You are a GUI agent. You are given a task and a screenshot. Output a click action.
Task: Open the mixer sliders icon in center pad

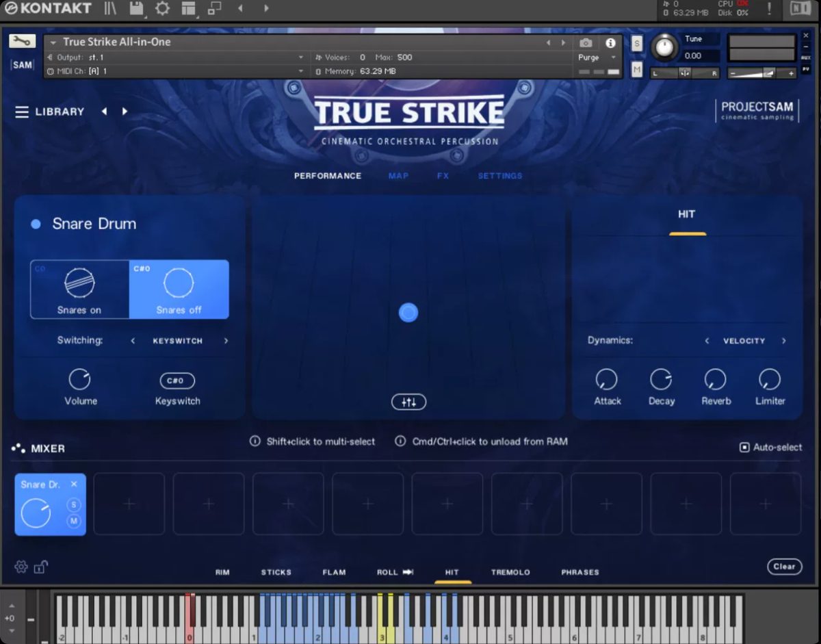coord(408,402)
